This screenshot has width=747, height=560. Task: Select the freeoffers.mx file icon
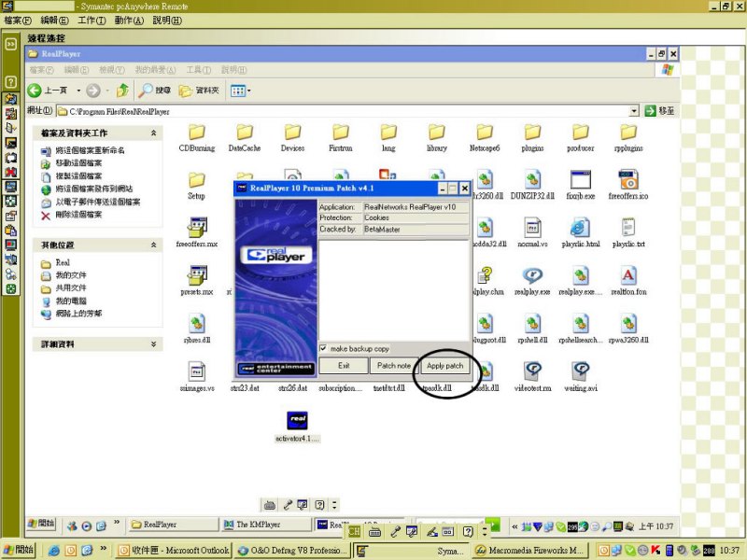click(197, 228)
